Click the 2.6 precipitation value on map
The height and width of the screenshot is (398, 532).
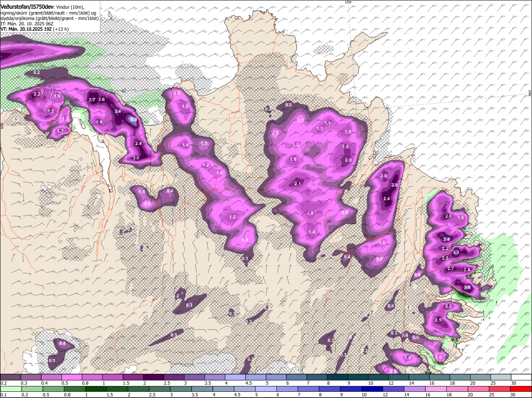coord(101,100)
